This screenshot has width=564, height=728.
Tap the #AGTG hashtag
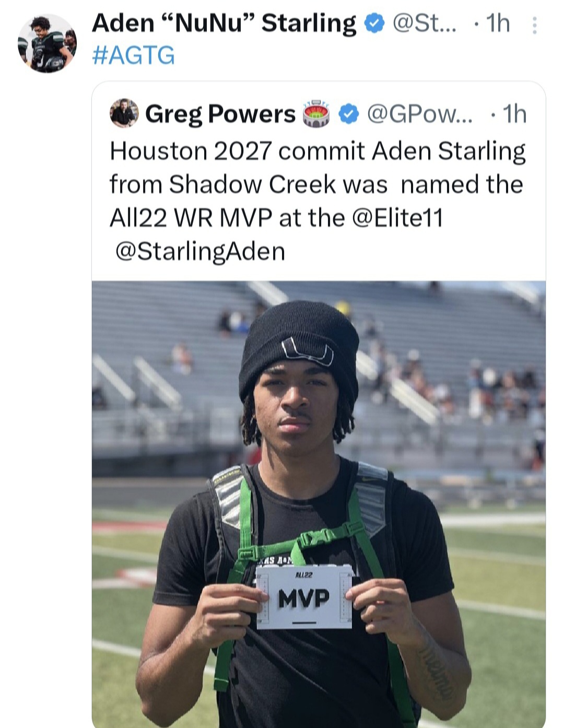coord(133,56)
